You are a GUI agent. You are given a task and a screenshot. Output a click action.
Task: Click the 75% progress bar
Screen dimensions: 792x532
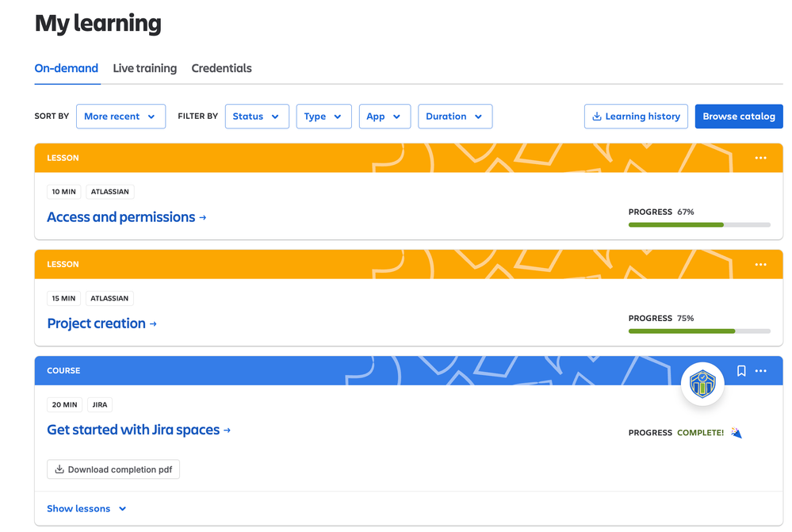pyautogui.click(x=699, y=331)
